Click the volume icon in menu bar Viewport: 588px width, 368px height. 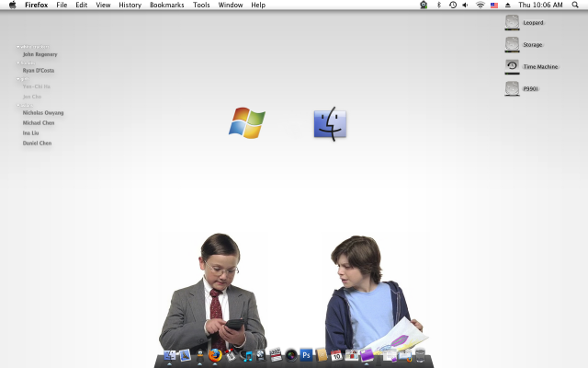click(x=466, y=5)
